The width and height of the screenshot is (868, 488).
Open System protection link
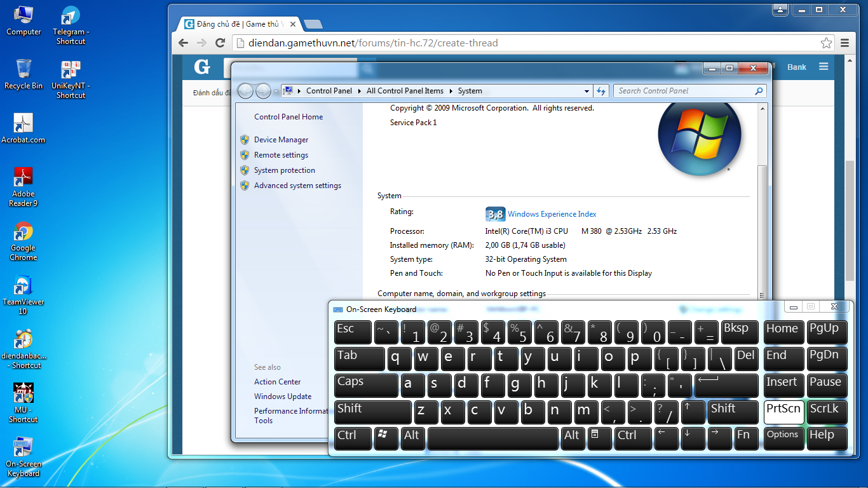285,170
